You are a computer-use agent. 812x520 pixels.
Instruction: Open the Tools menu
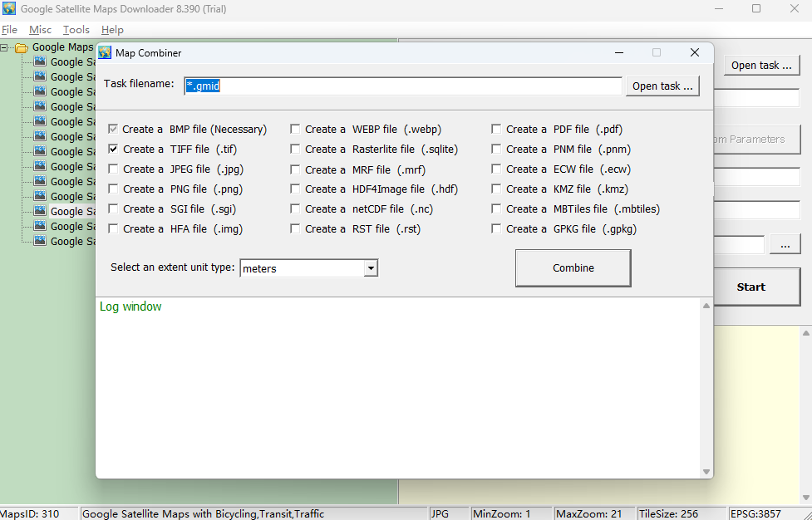click(x=76, y=29)
